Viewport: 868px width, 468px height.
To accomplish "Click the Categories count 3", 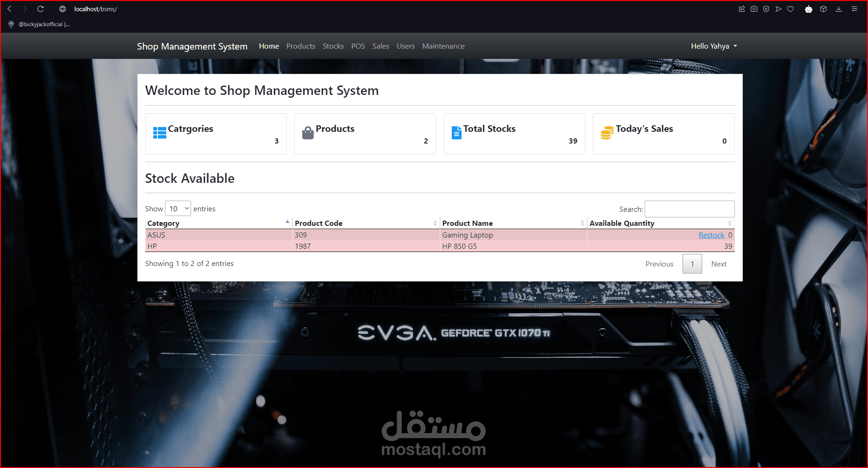I will [277, 141].
